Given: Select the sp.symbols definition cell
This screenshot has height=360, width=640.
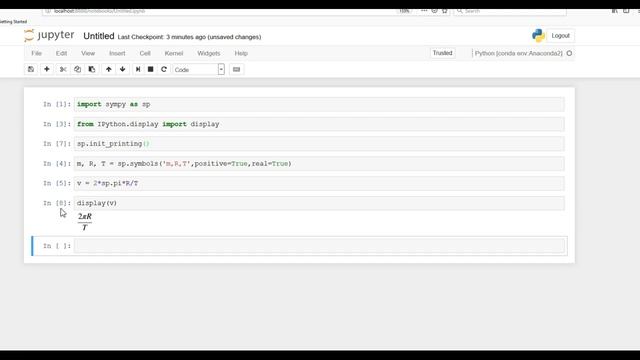Looking at the screenshot, I should [x=319, y=164].
